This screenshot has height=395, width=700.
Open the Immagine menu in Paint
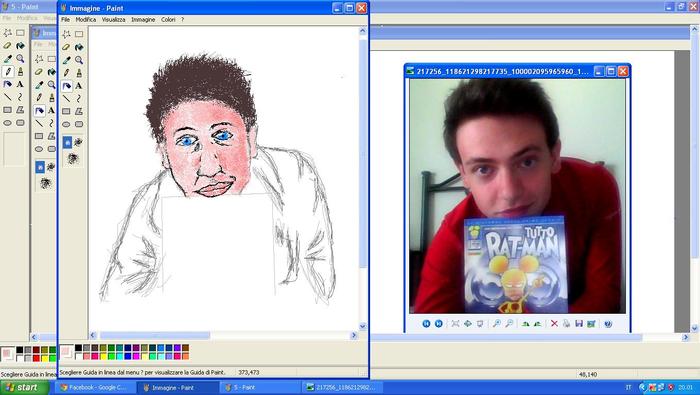(143, 20)
